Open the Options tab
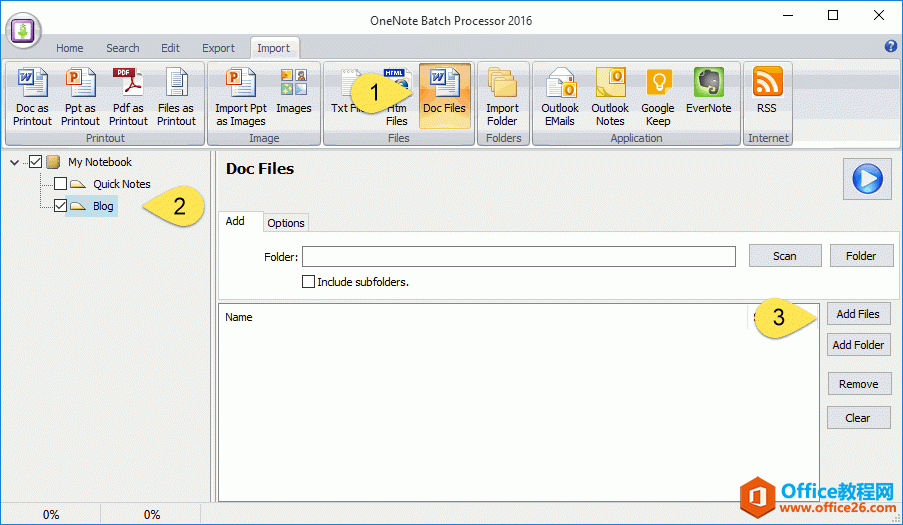The image size is (903, 525). 286,223
